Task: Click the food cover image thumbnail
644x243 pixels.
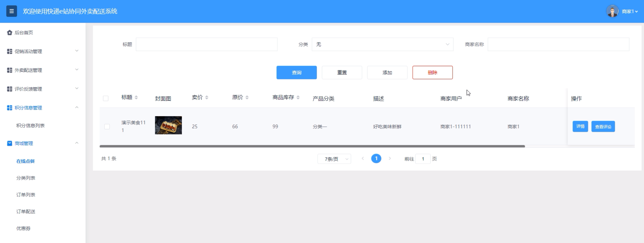Action: (168, 125)
